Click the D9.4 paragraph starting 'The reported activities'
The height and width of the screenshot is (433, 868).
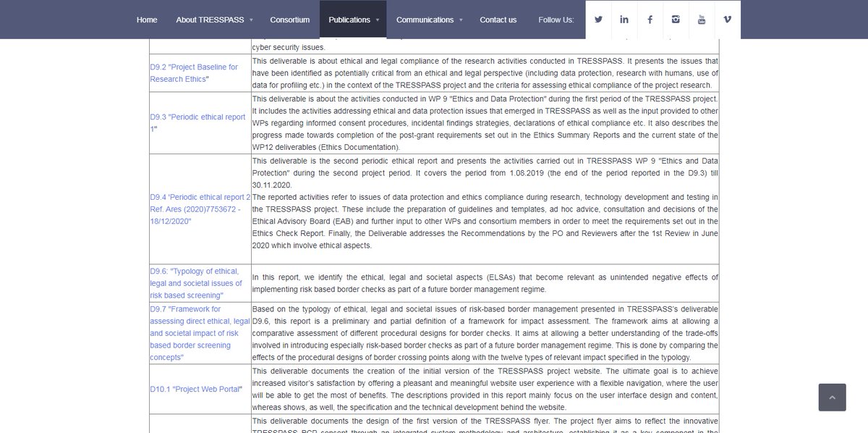[485, 222]
